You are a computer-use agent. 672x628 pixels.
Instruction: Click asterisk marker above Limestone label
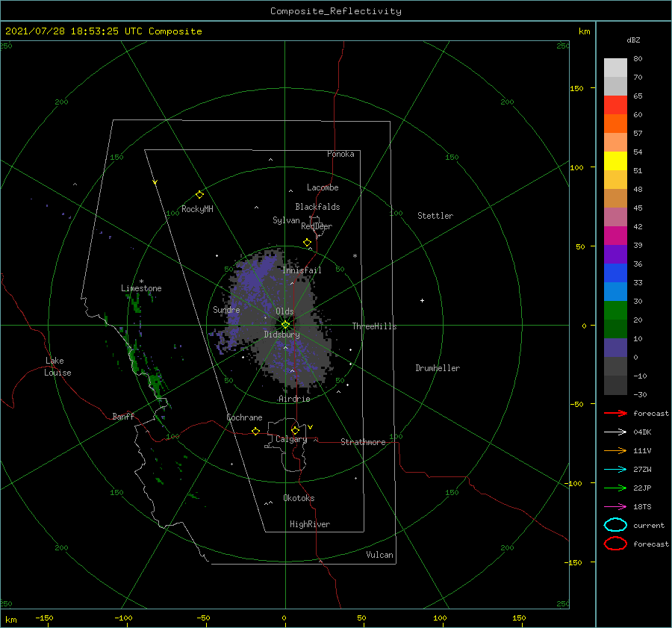pos(141,282)
